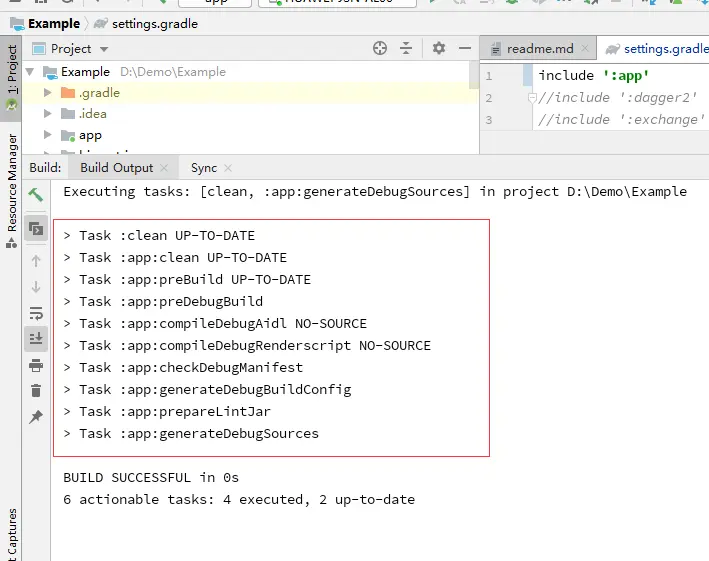This screenshot has height=561, width=709.
Task: Open the Project view dropdown
Action: [x=104, y=49]
